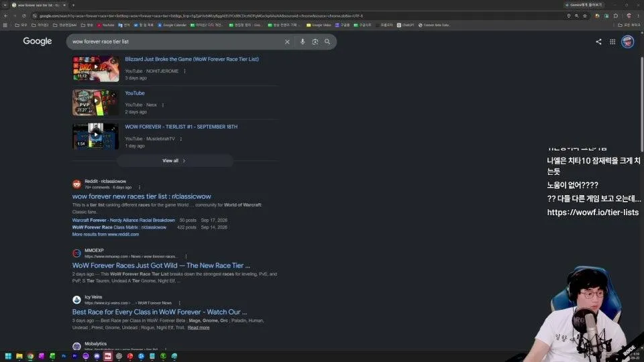Screen dimensions: 644x362
Task: Open the Forever Beta Data bookmark
Action: pyautogui.click(x=435, y=25)
